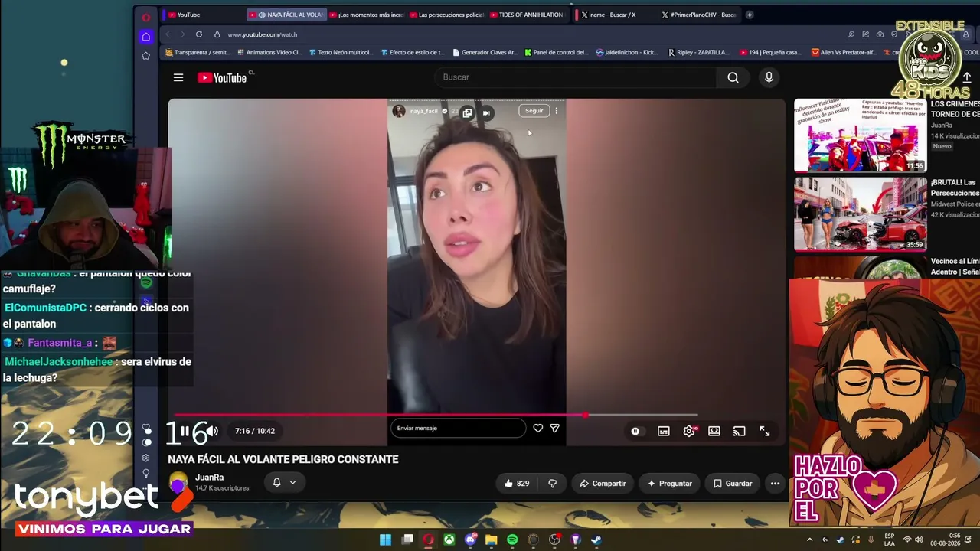Pause the YouTube video
Viewport: 980px width, 551px height.
(184, 432)
